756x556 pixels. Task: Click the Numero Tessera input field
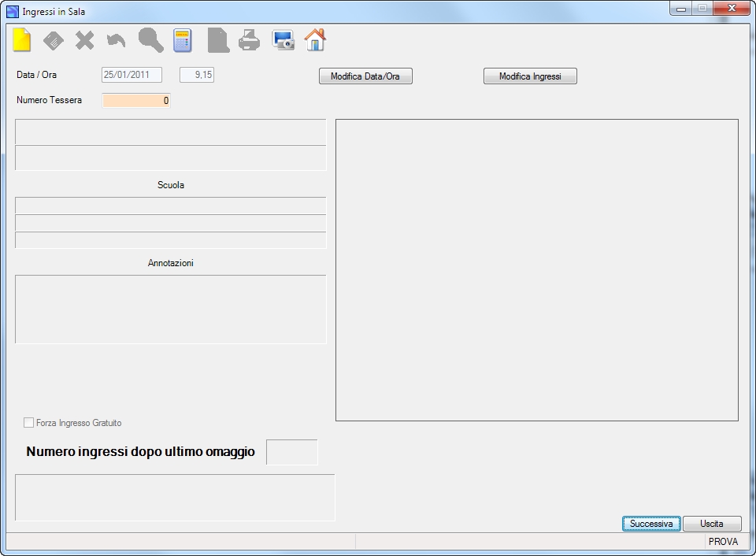pos(136,100)
